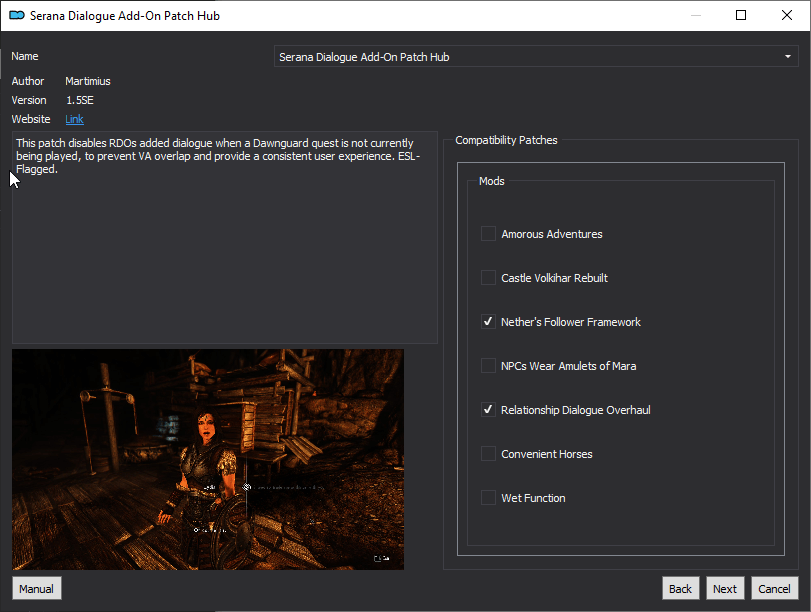
Task: Uncheck Nether's Follower Framework patch
Action: (488, 322)
